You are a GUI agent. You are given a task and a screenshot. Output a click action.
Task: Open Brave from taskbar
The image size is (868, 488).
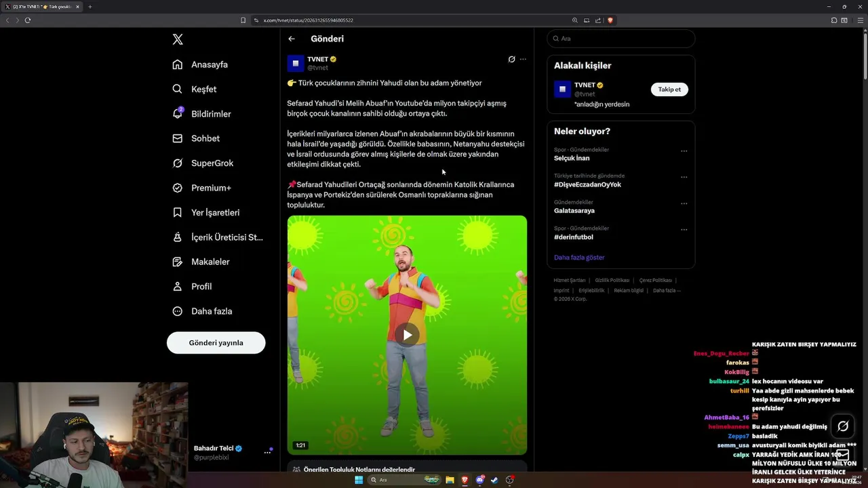(465, 480)
